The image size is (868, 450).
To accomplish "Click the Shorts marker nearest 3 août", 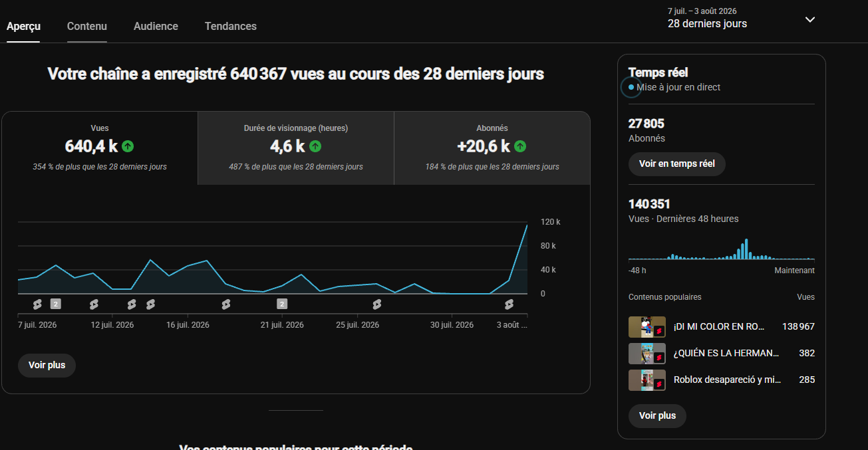I will pyautogui.click(x=509, y=304).
